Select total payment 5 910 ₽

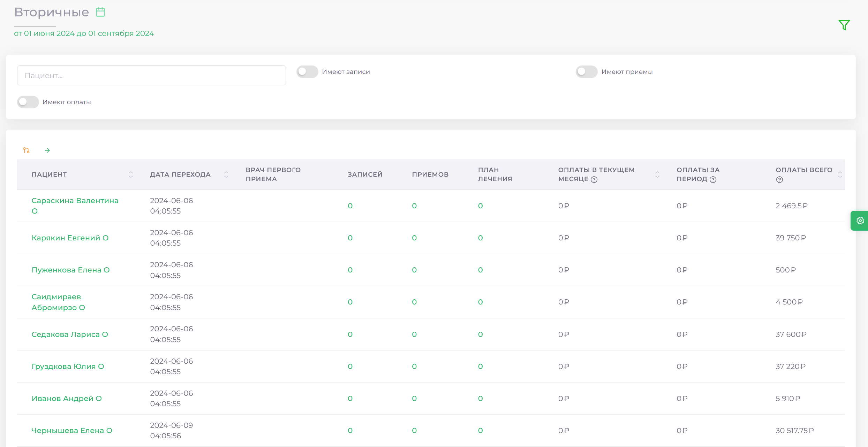[788, 399]
